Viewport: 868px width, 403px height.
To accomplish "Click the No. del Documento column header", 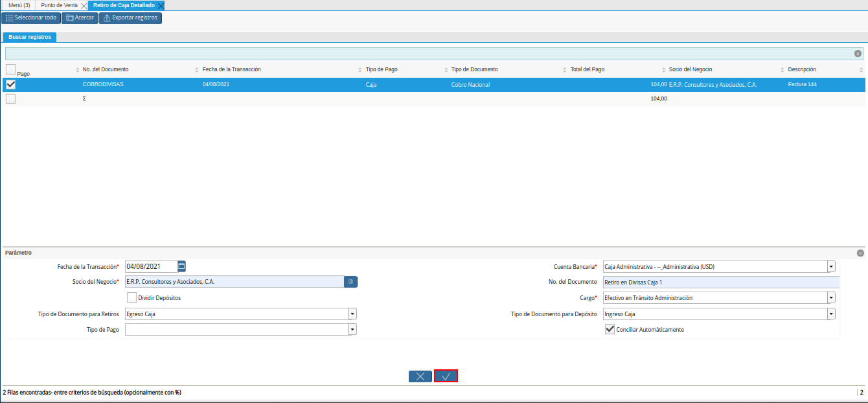I will click(x=106, y=69).
